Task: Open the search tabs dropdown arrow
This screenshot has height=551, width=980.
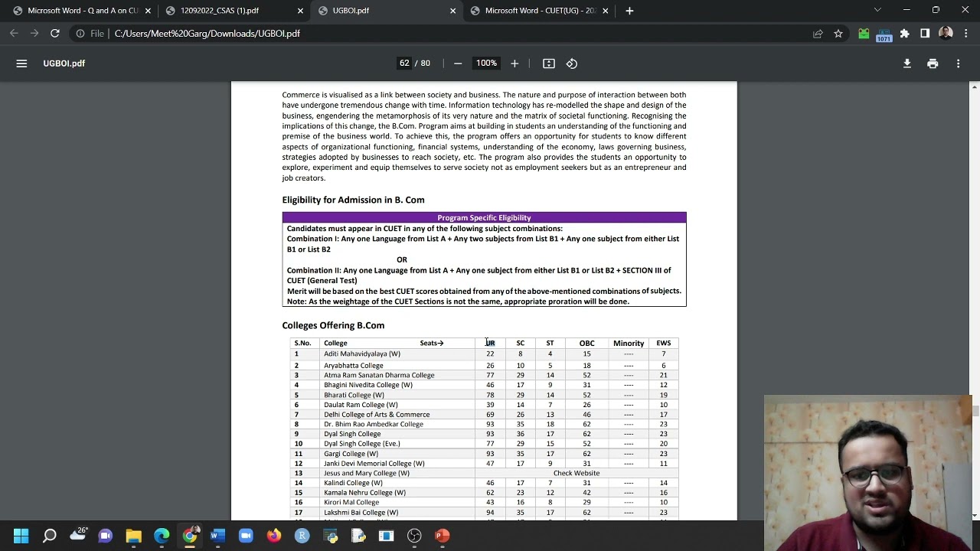Action: [x=877, y=10]
